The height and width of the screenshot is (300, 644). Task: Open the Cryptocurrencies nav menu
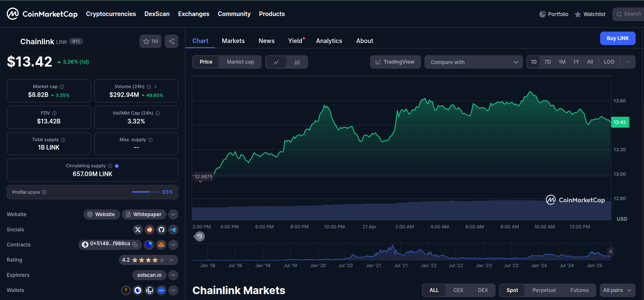111,14
